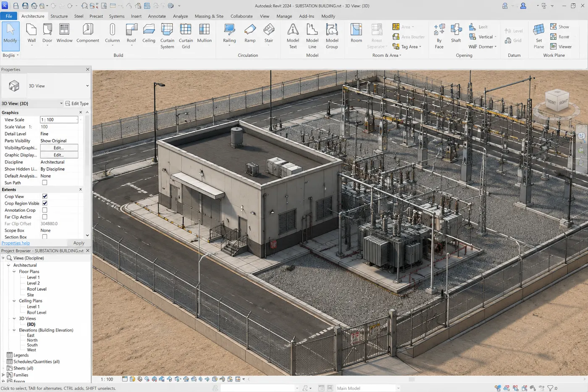Switch to the Systems tab
Screen dimensions: 588x392
point(117,16)
